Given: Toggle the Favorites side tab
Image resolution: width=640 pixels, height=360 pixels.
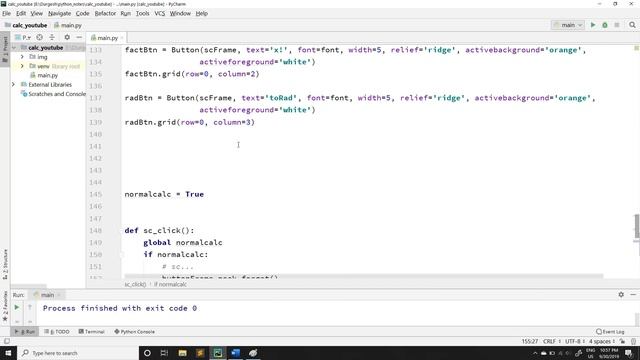Looking at the screenshot, I should [5, 306].
